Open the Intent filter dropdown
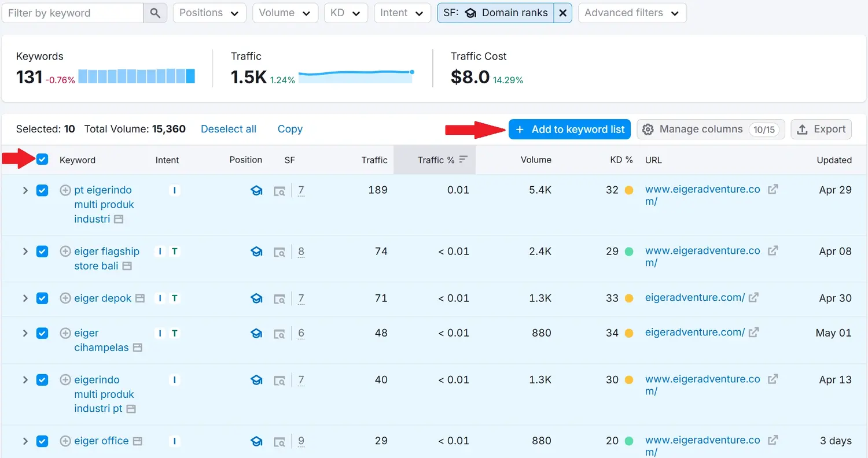Screen dimensions: 868x458 point(402,13)
